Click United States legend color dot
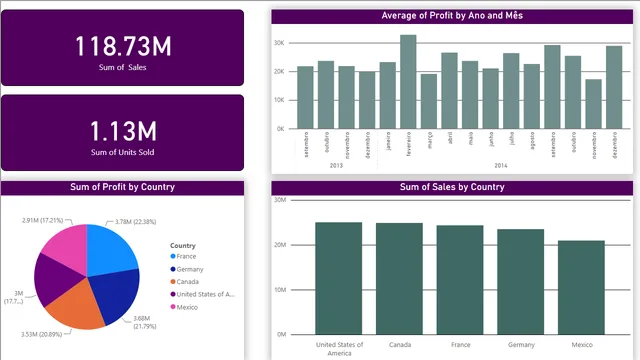 173,294
